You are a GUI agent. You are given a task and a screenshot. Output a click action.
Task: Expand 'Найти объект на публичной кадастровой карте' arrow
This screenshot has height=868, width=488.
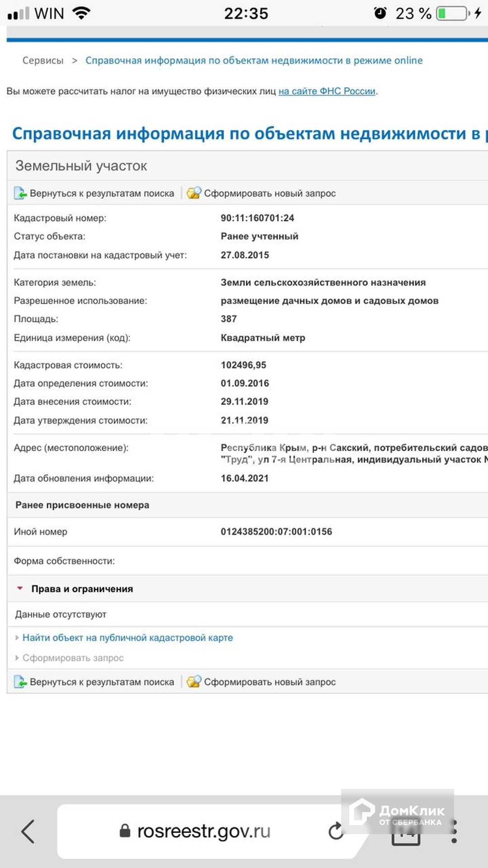click(x=17, y=637)
